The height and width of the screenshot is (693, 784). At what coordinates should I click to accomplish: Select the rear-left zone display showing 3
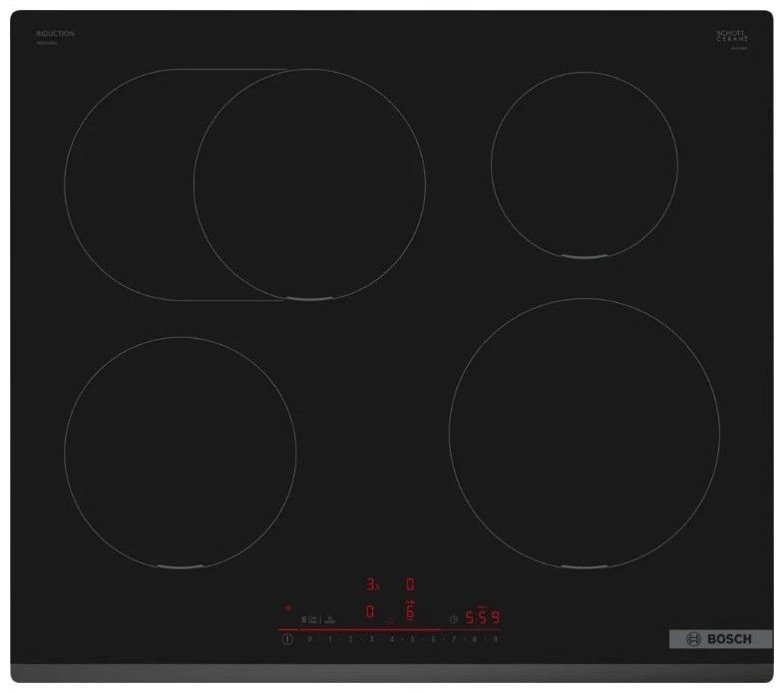[370, 584]
